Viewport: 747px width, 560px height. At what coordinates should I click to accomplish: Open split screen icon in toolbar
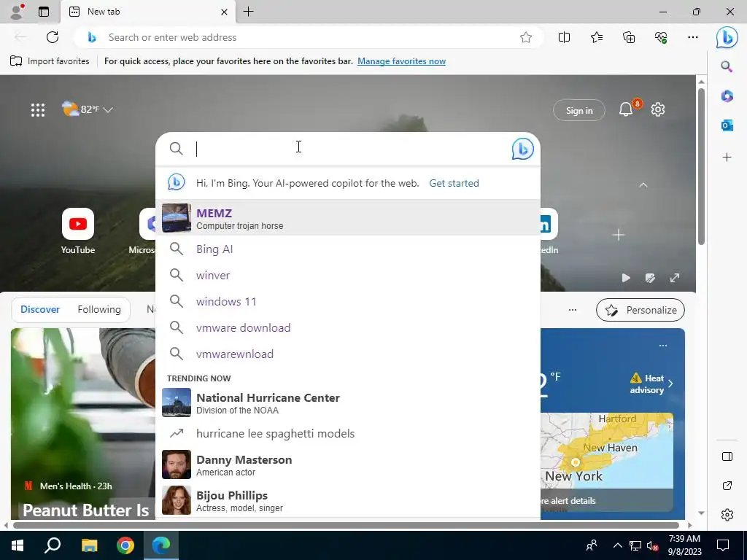pyautogui.click(x=564, y=37)
